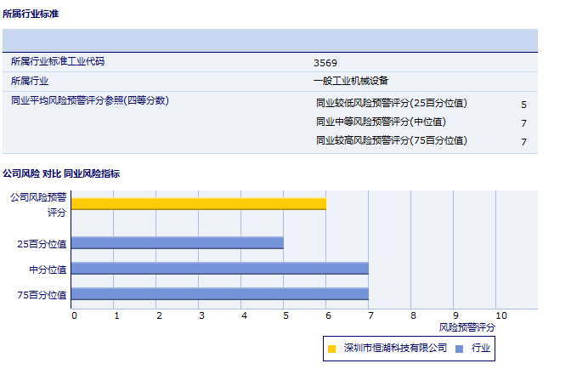588x369 pixels.
Task: Click the yellow legend swatch for 深圳市恒湖科技有限公司
Action: [x=331, y=348]
